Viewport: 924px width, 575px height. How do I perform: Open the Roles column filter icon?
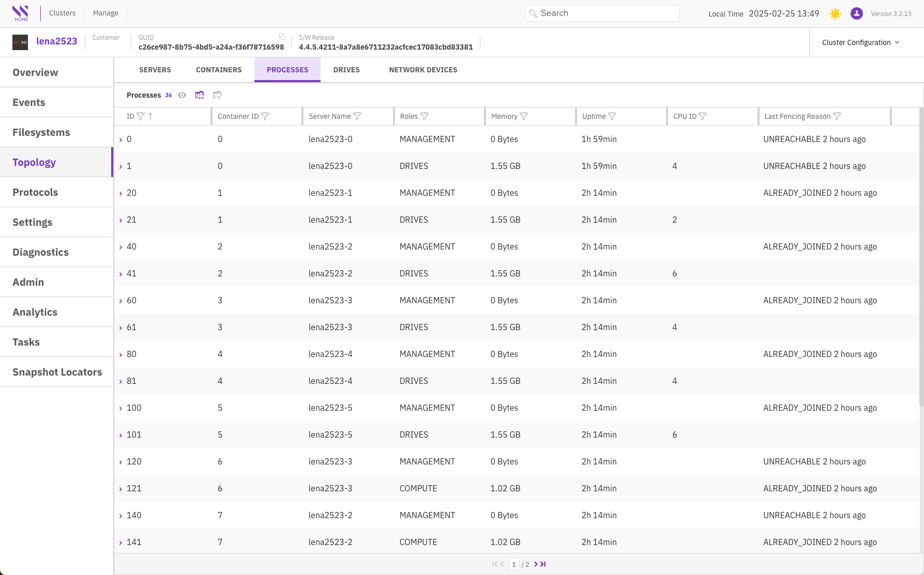click(x=425, y=116)
